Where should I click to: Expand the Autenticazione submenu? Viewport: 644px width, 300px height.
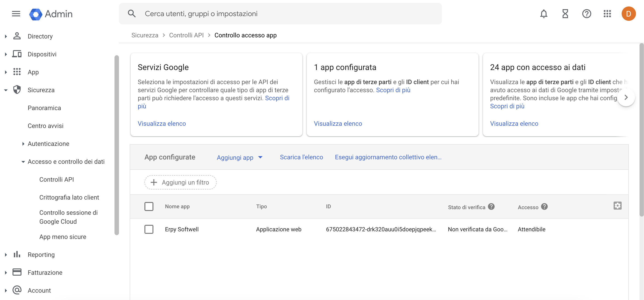pos(23,144)
